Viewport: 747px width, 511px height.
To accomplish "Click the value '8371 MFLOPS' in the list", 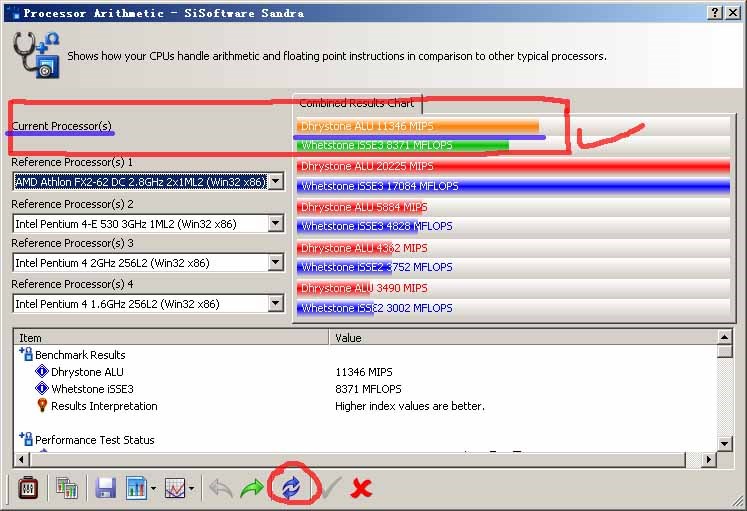I will (x=368, y=389).
